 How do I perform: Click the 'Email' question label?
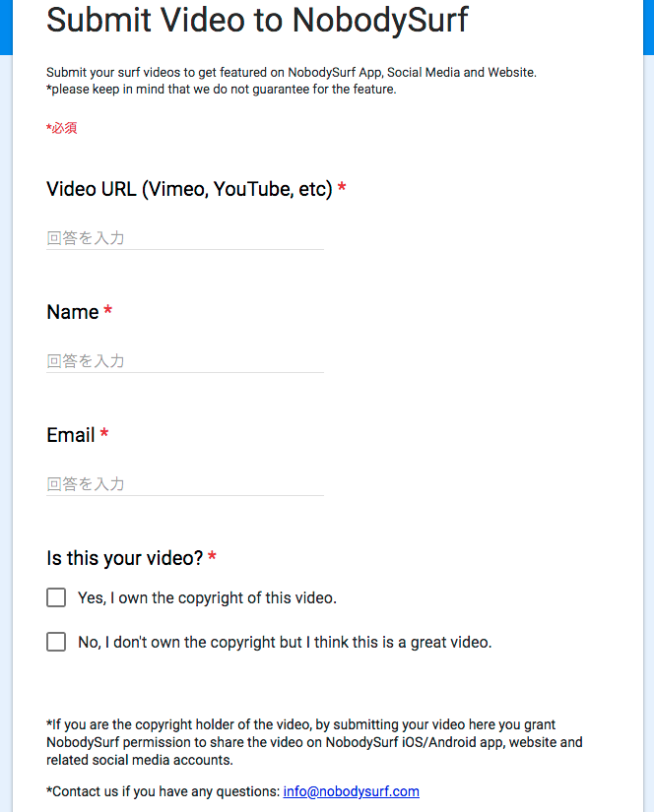pos(71,435)
